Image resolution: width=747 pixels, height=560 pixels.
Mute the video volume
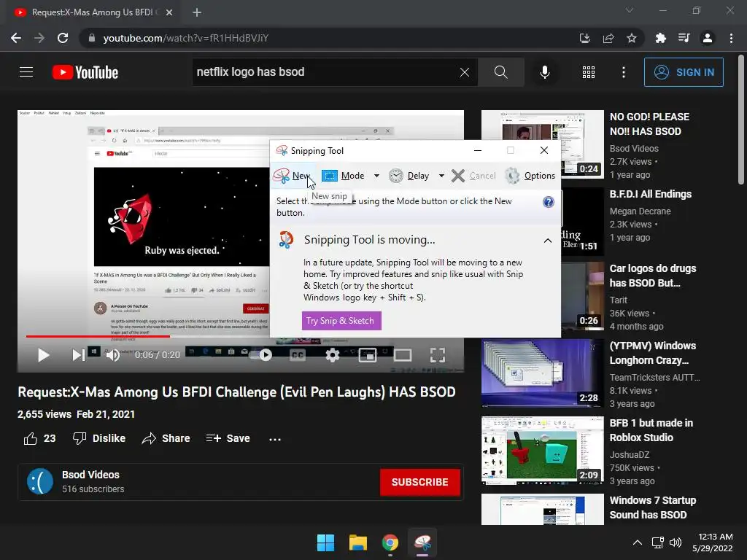click(113, 355)
